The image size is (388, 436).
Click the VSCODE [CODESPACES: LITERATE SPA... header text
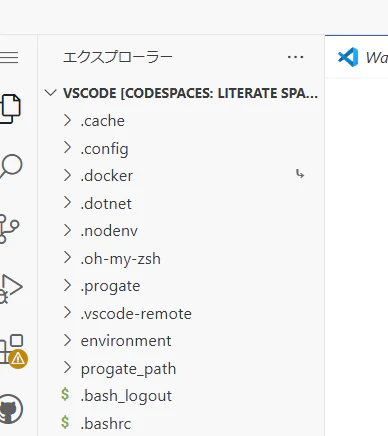pos(190,93)
